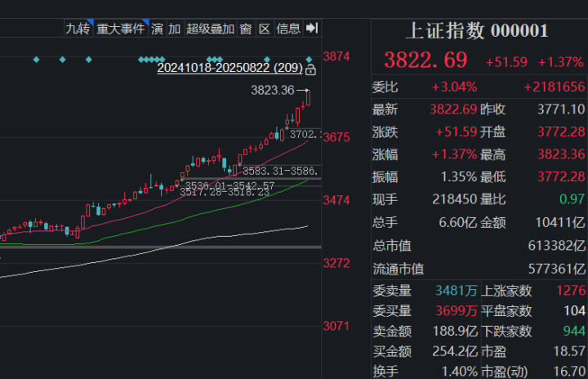Screen dimensions: 588x379
Task: Select the 3702 price annotation
Action: pyautogui.click(x=305, y=134)
